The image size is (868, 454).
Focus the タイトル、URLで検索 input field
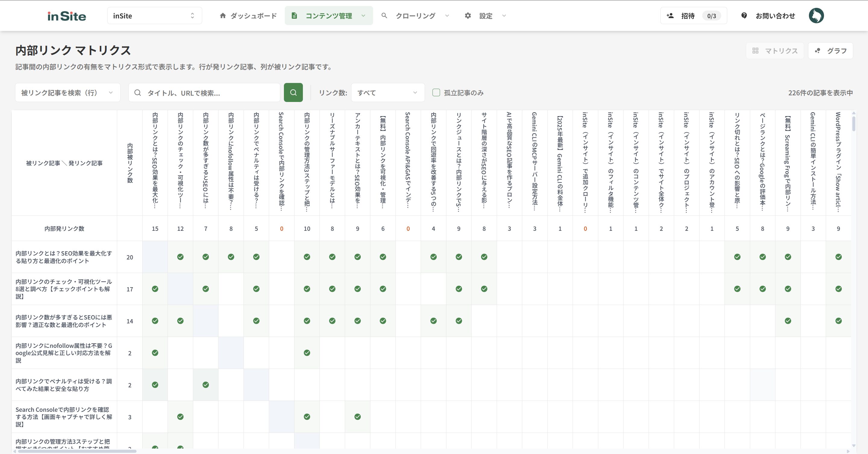[x=209, y=92]
